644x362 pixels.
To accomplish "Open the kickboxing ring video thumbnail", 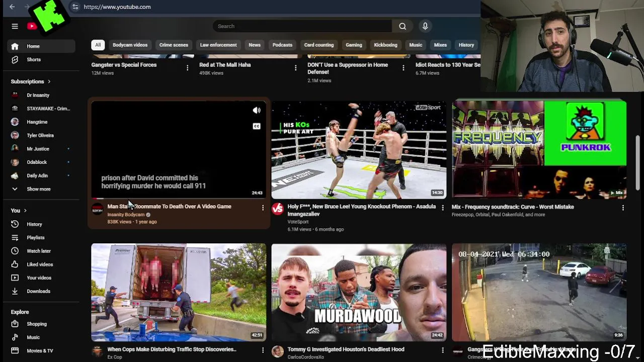I will click(x=359, y=150).
